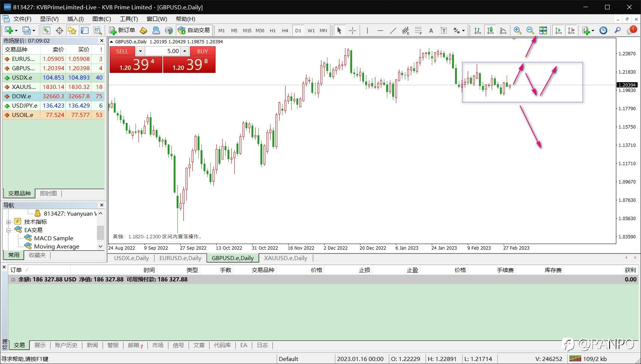Open the Profiles icon in the toolbar
641x364 pixels.
[27, 30]
